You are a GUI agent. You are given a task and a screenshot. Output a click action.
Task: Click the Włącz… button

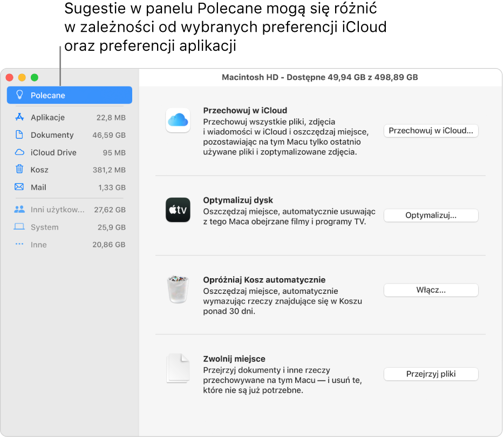431,290
